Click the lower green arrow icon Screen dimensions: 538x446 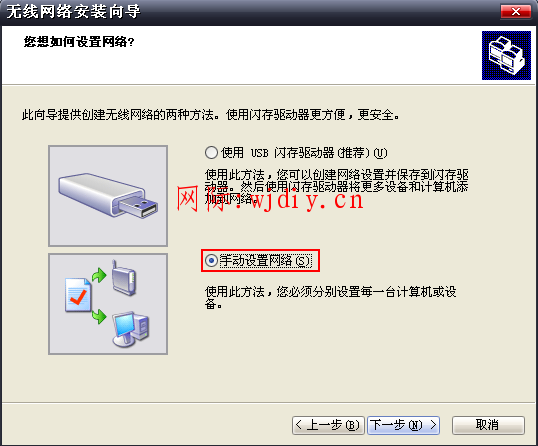tap(99, 316)
